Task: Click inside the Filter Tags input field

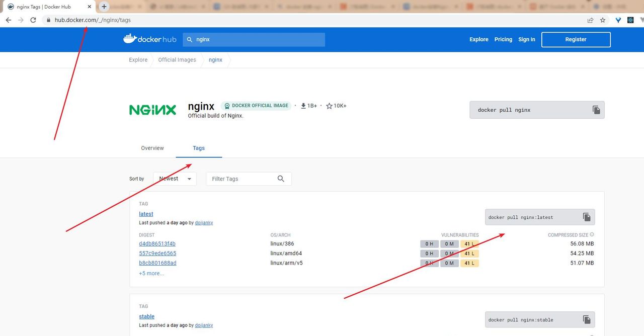Action: (x=236, y=179)
